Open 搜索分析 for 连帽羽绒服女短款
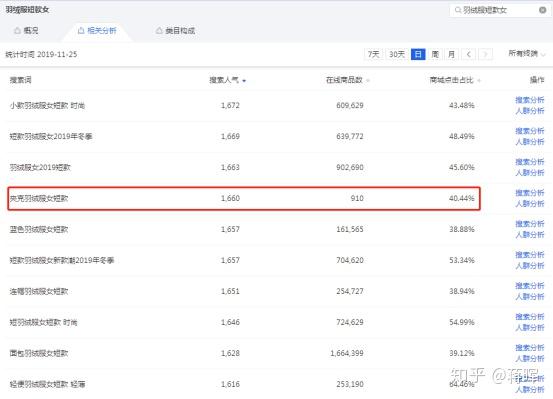553x399 pixels. click(529, 286)
